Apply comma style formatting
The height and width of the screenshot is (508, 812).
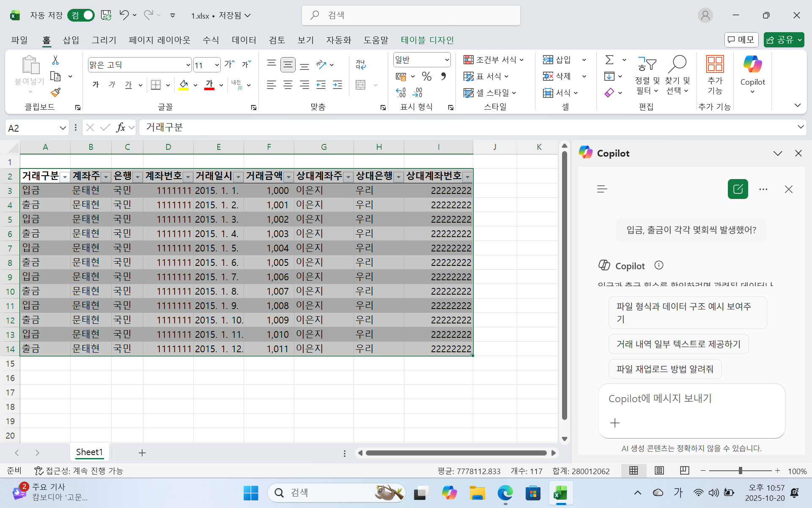click(443, 76)
